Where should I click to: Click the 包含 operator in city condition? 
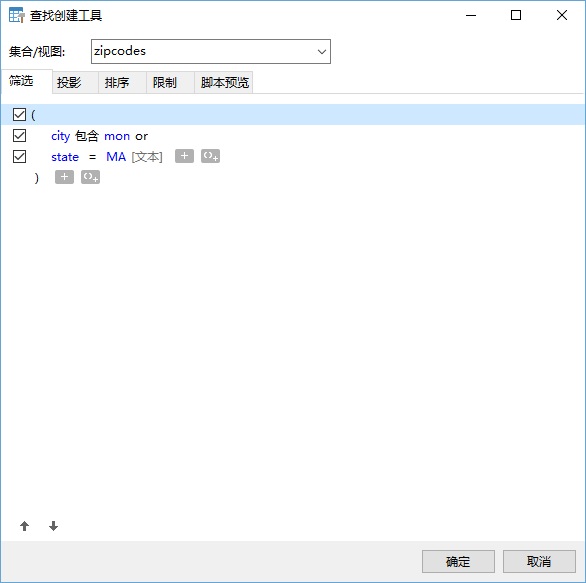[87, 136]
